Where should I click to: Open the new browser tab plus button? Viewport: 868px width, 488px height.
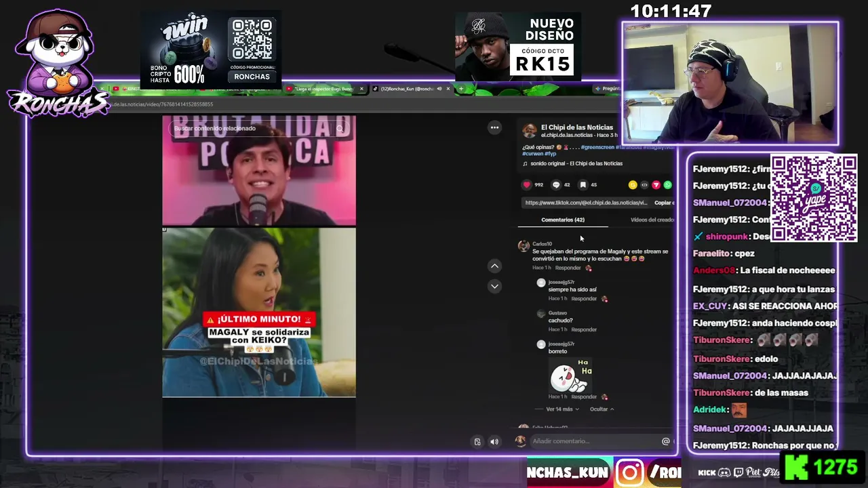pos(461,89)
